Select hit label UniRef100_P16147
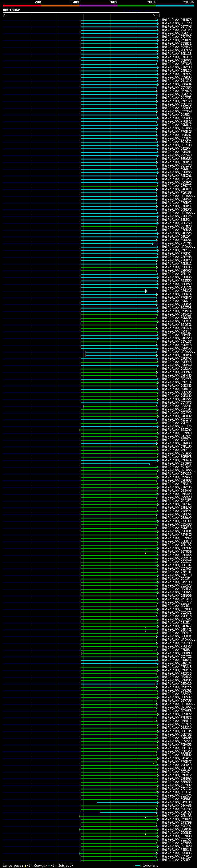The width and height of the screenshot is (197, 868). [x=177, y=504]
